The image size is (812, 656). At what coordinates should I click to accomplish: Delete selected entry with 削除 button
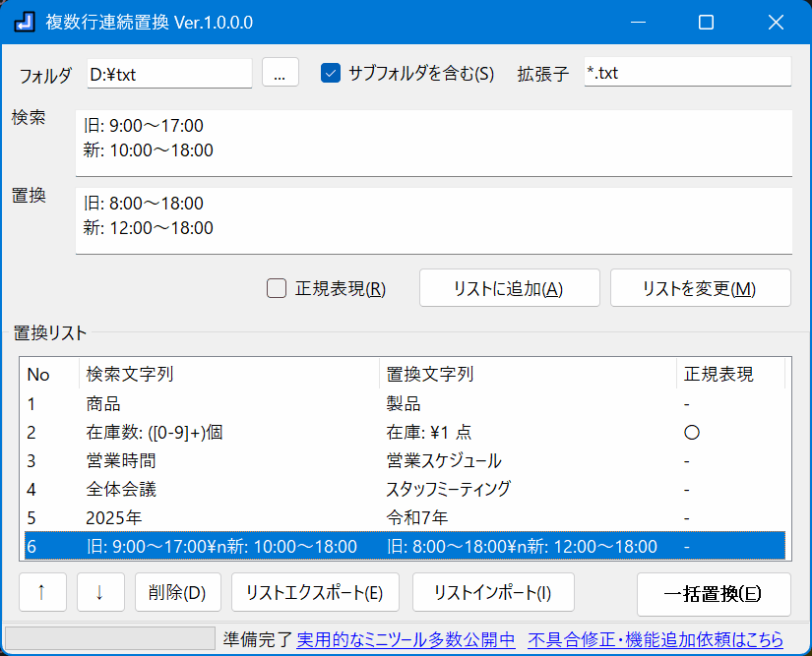pos(177,593)
